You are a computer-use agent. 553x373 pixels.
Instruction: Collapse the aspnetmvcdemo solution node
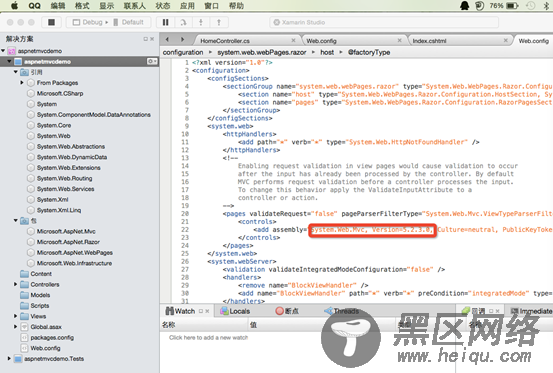click(x=3, y=51)
